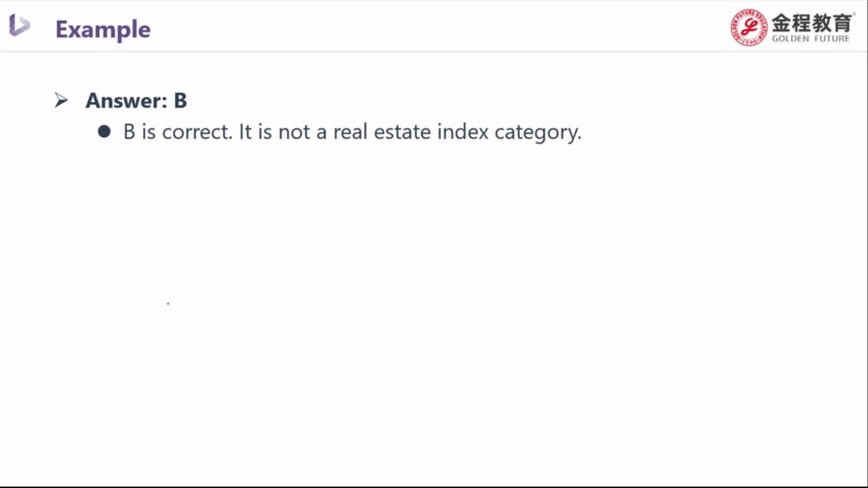The width and height of the screenshot is (868, 488).
Task: Click the round bullet before B is correct
Action: point(104,132)
